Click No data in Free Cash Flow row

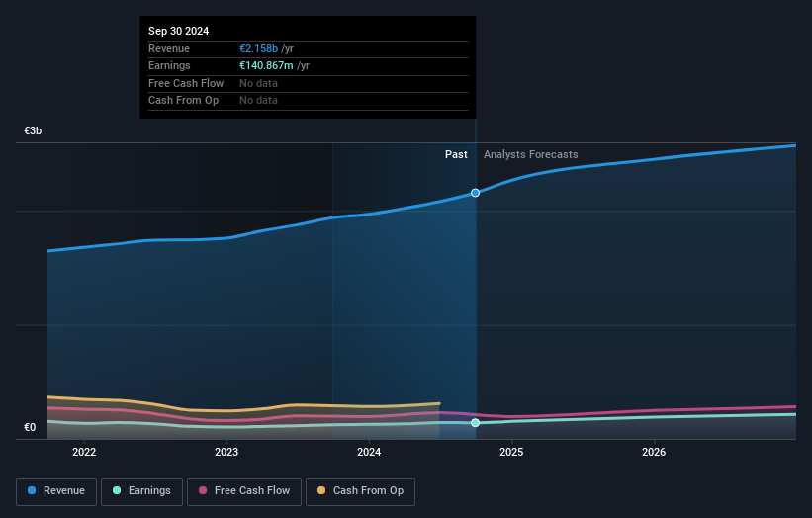coord(258,83)
